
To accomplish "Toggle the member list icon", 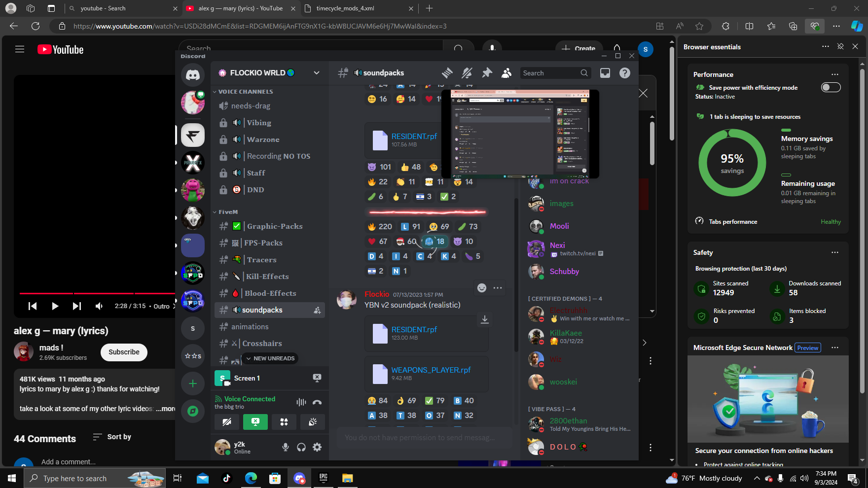I will coord(506,73).
